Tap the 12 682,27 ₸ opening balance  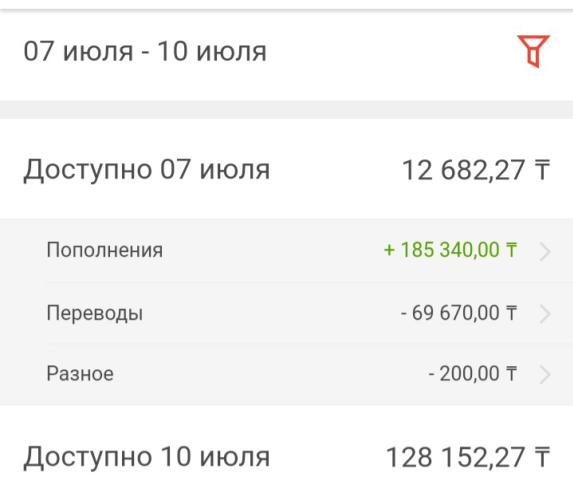tap(476, 170)
